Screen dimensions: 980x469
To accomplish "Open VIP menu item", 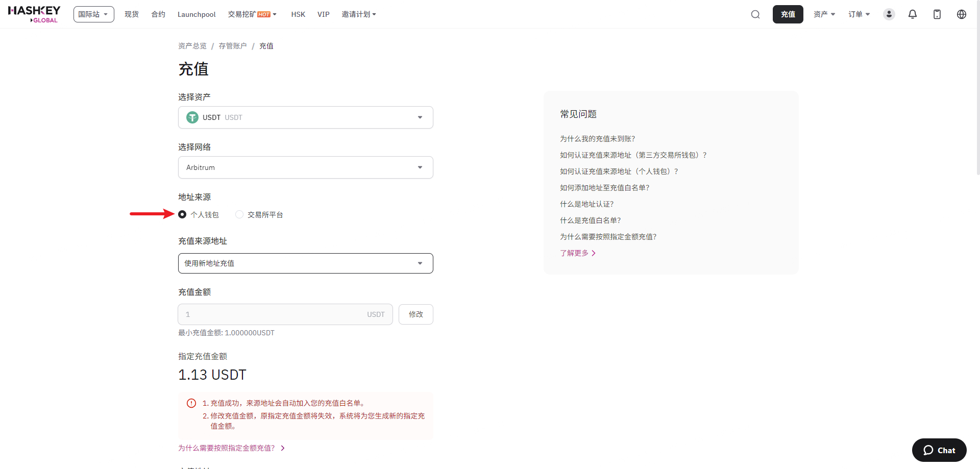I will coord(324,14).
